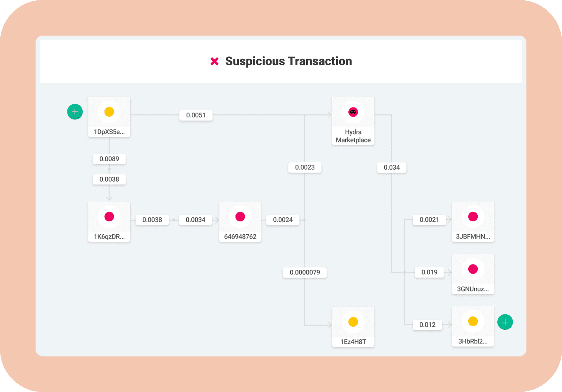Select the 0.0024 amount label

click(x=283, y=220)
